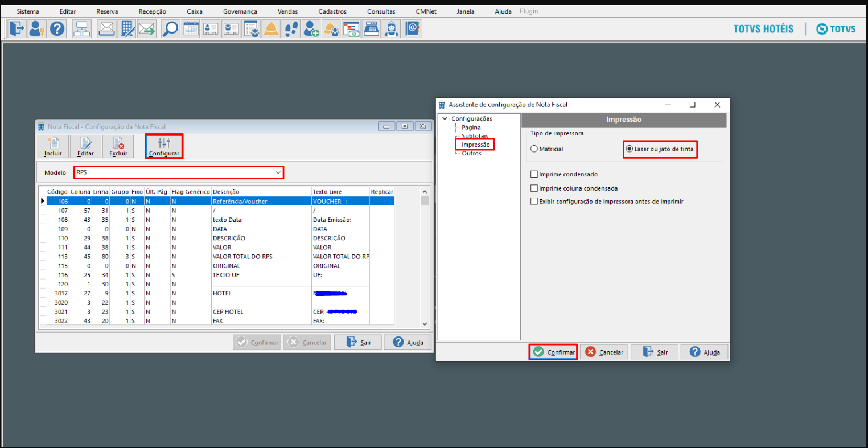
Task: Open the CMNet menu
Action: 426,11
